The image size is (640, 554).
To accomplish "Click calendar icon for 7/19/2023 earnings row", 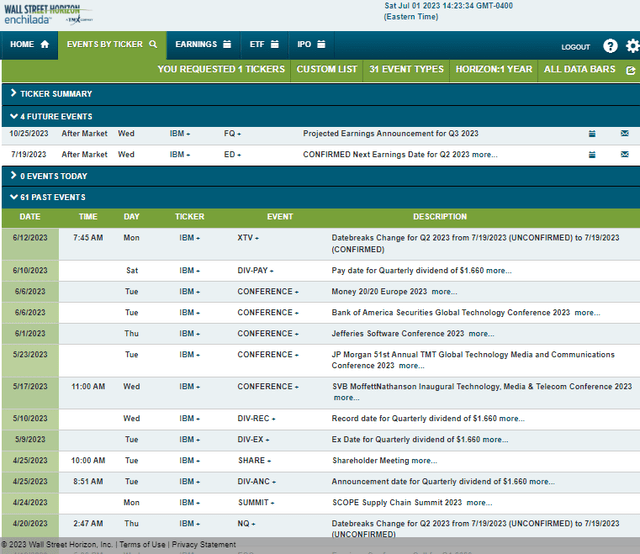I will pos(592,154).
